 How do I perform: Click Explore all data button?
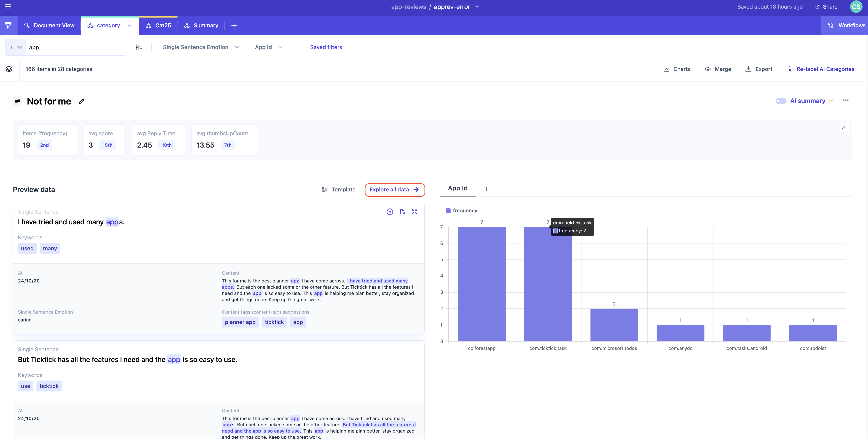click(x=394, y=189)
